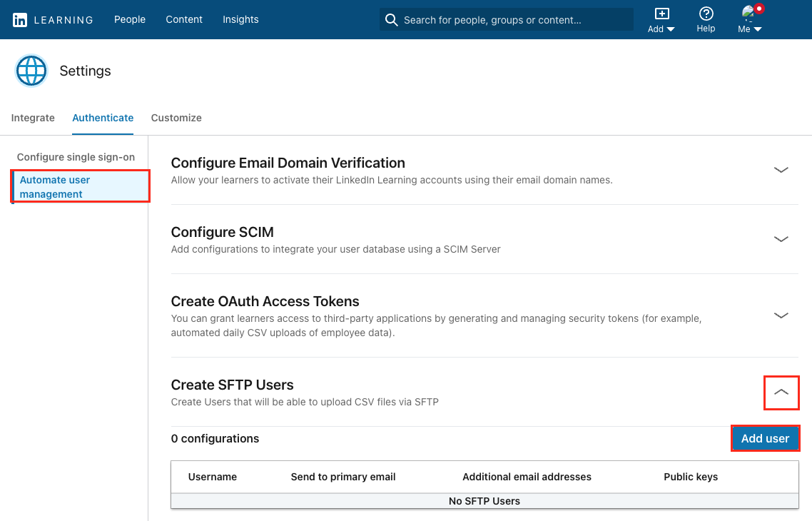The width and height of the screenshot is (812, 521).
Task: Expand the Configure SCIM section
Action: click(781, 239)
